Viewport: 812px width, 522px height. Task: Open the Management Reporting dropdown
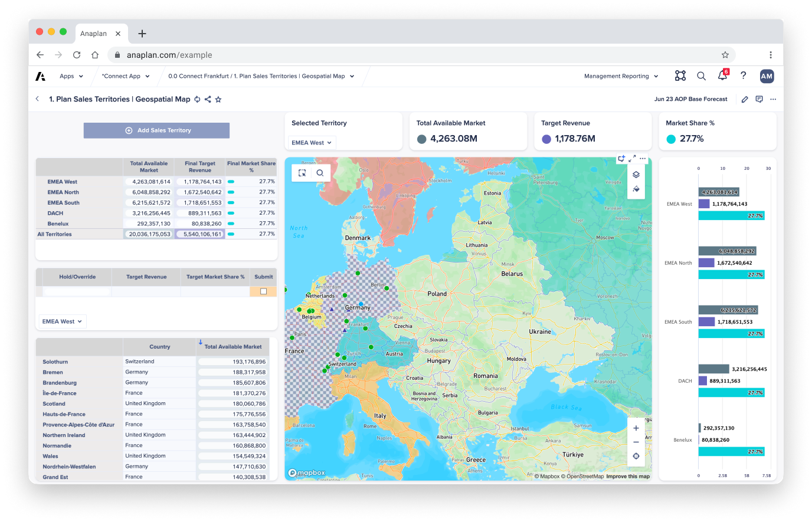621,76
